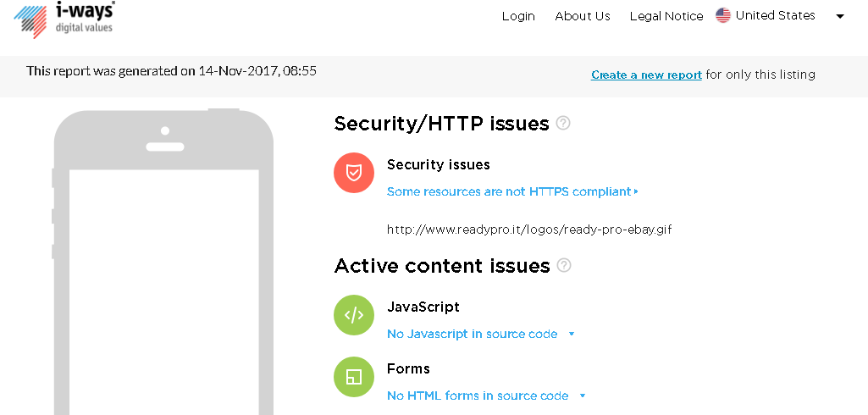Expand the No HTML forms in source code arrow
This screenshot has width=868, height=415.
[583, 396]
